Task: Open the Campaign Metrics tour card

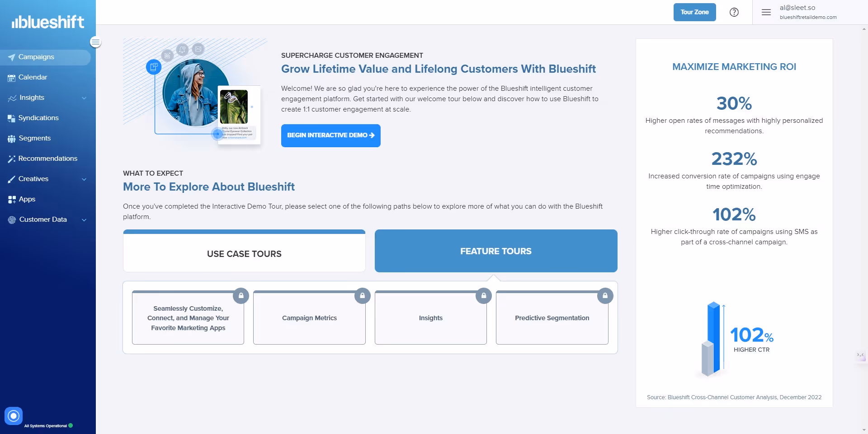Action: [x=309, y=318]
